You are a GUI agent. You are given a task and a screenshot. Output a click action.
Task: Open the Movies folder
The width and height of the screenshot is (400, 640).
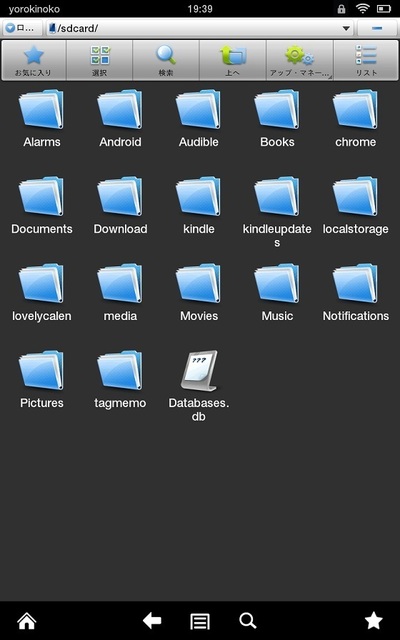coord(199,293)
